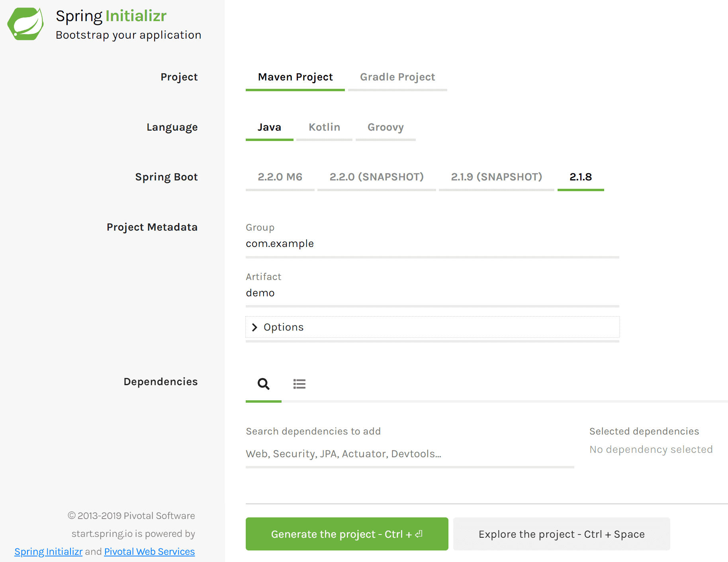Select the dependency search magnifier icon

[263, 384]
